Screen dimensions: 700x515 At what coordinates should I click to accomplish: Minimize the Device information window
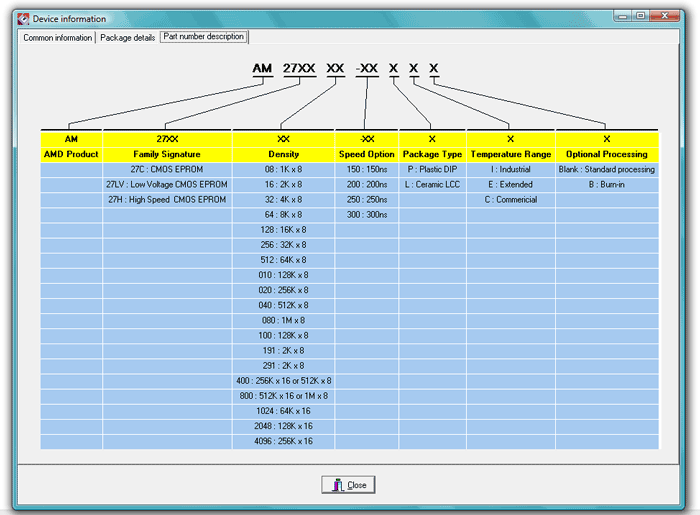click(623, 17)
